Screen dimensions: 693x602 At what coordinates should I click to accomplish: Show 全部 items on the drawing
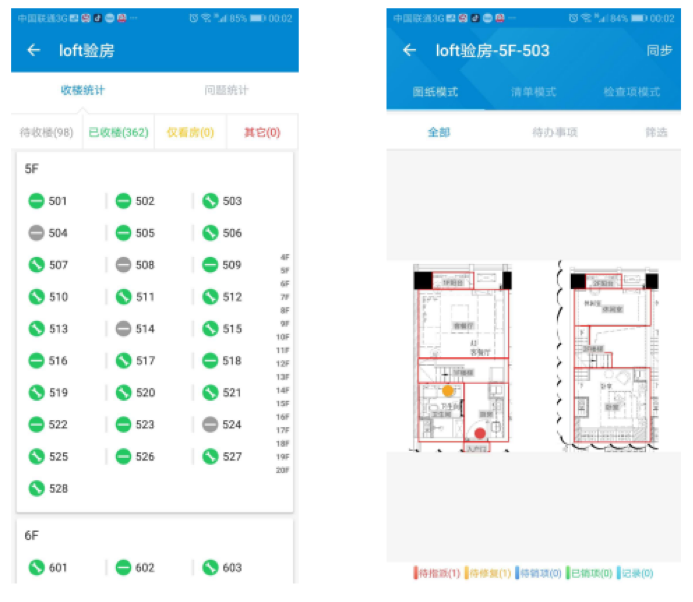point(438,132)
